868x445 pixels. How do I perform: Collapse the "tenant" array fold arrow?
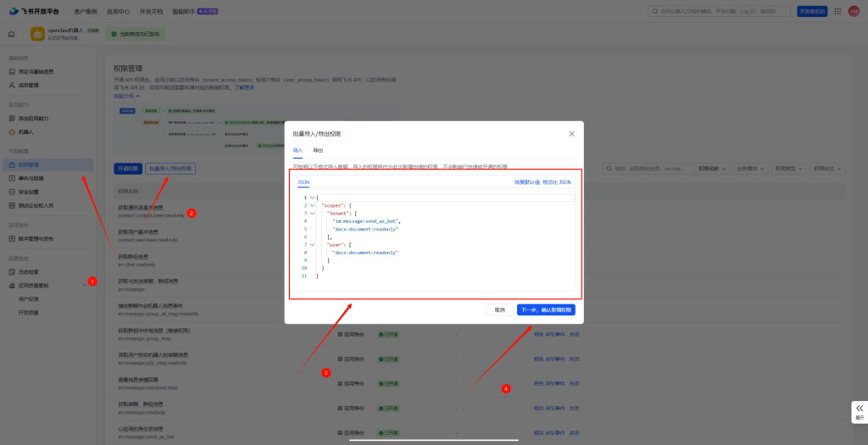point(312,213)
